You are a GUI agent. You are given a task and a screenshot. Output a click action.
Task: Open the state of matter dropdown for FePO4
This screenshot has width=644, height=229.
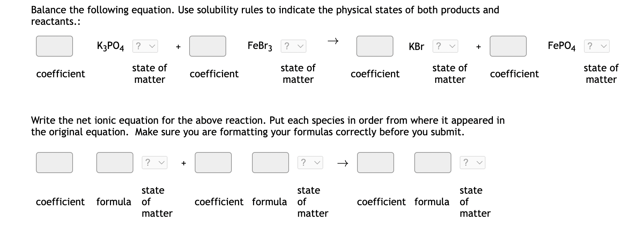597,46
